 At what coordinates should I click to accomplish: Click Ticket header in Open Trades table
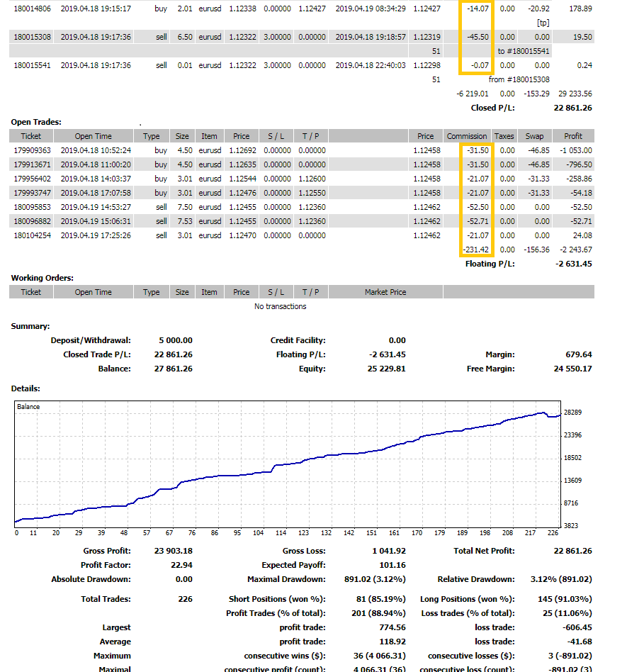[31, 136]
